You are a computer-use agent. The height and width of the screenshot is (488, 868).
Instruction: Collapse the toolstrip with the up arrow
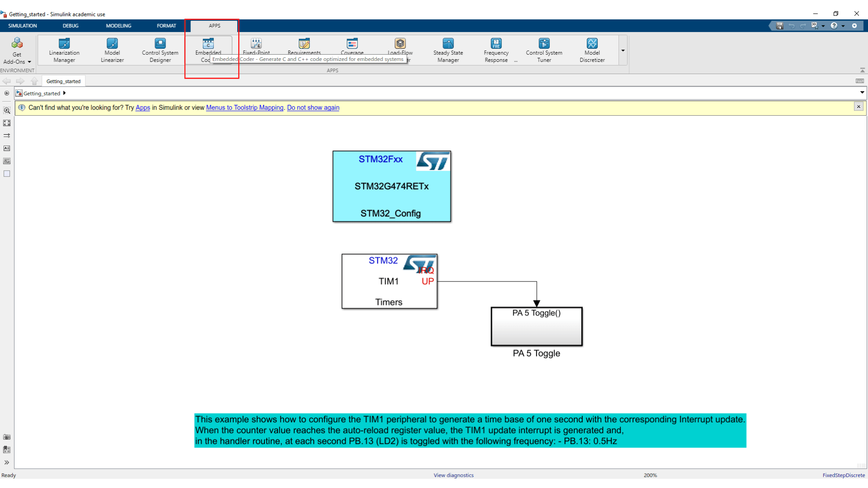pos(863,70)
